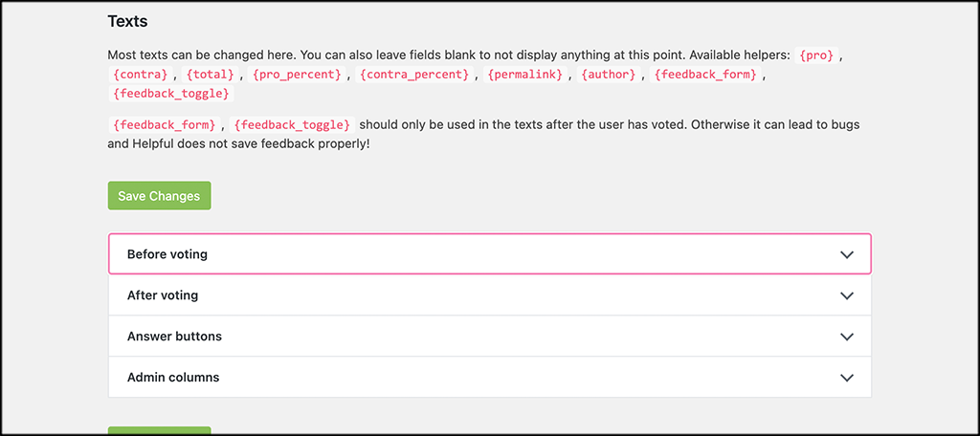
Task: Click the partially visible green button at bottom
Action: pyautogui.click(x=160, y=431)
